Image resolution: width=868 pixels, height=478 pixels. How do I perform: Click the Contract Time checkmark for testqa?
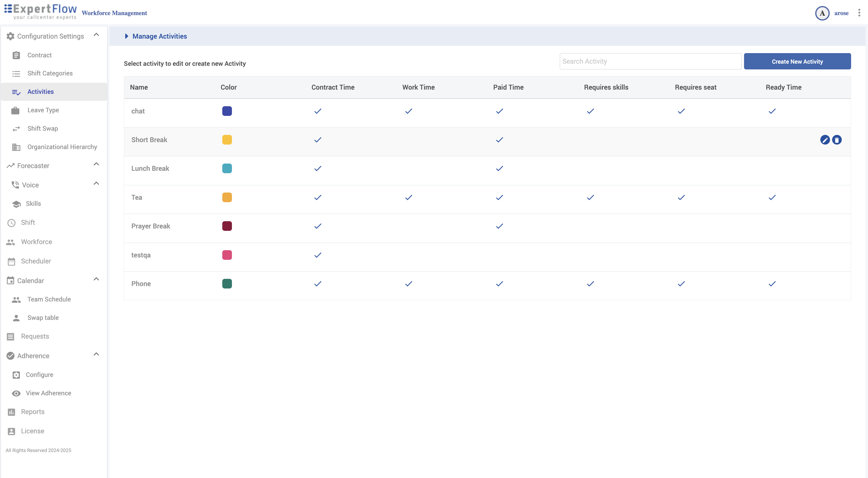click(x=317, y=255)
